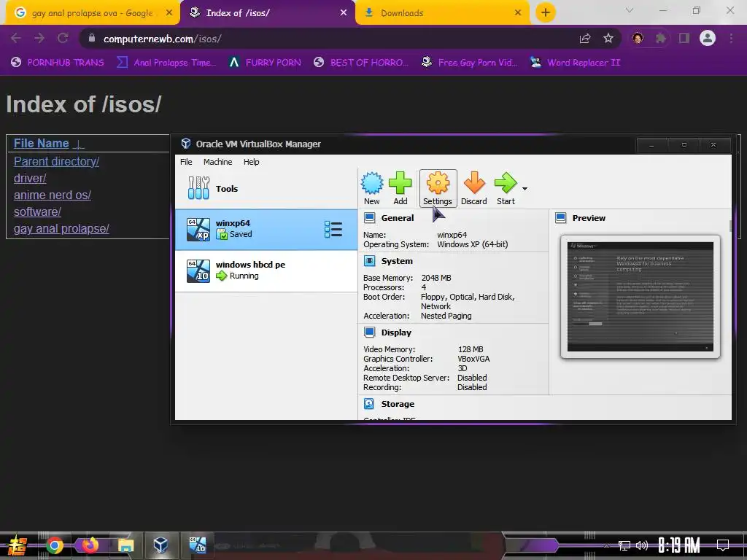The image size is (747, 560).
Task: Open the Chrome profile avatar
Action: (708, 38)
